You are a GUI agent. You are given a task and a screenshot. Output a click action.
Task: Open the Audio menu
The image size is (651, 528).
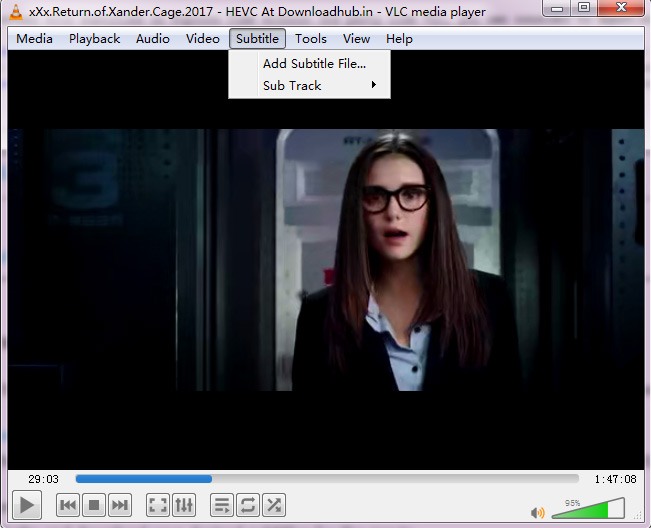[153, 39]
